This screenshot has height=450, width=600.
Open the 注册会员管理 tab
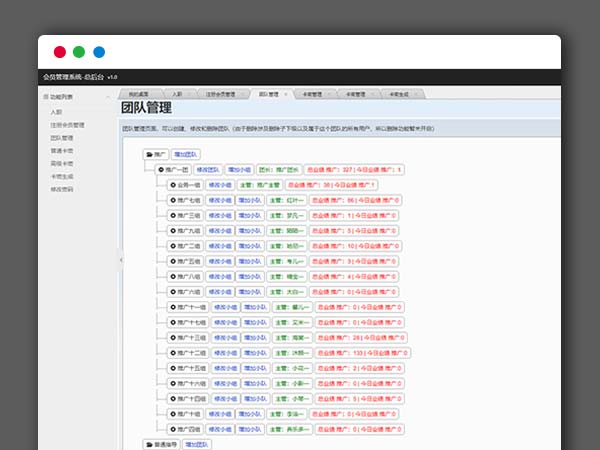221,95
